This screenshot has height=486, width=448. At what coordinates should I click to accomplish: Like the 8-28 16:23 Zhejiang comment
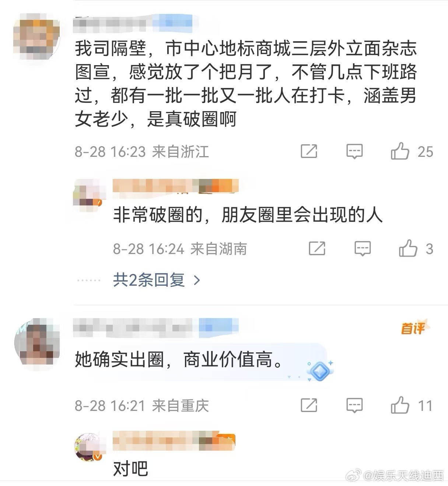click(400, 151)
